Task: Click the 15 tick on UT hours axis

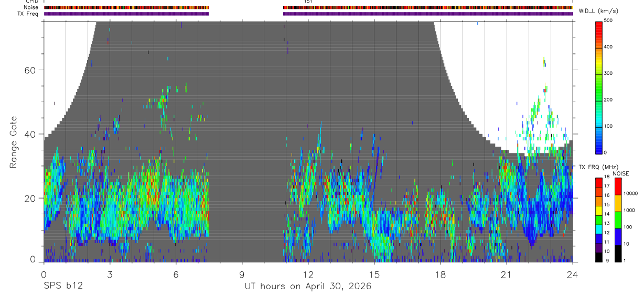Action: point(374,274)
